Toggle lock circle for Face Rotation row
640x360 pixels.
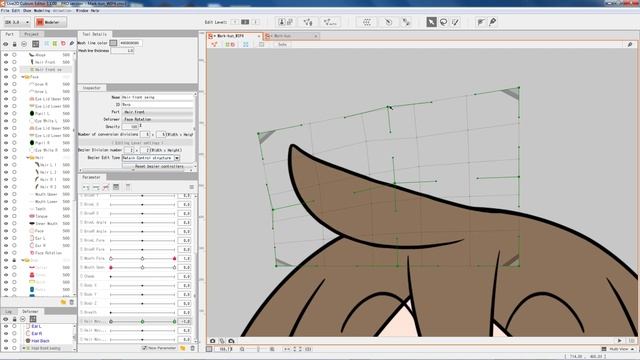(14, 253)
